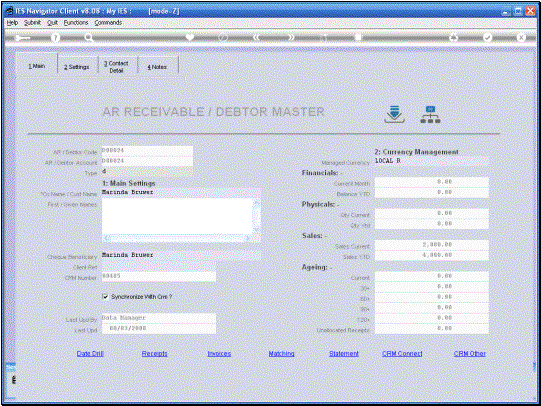Viewport: 541px width, 406px height.
Task: Click the horizontal scrollbar under given names box
Action: (x=177, y=238)
